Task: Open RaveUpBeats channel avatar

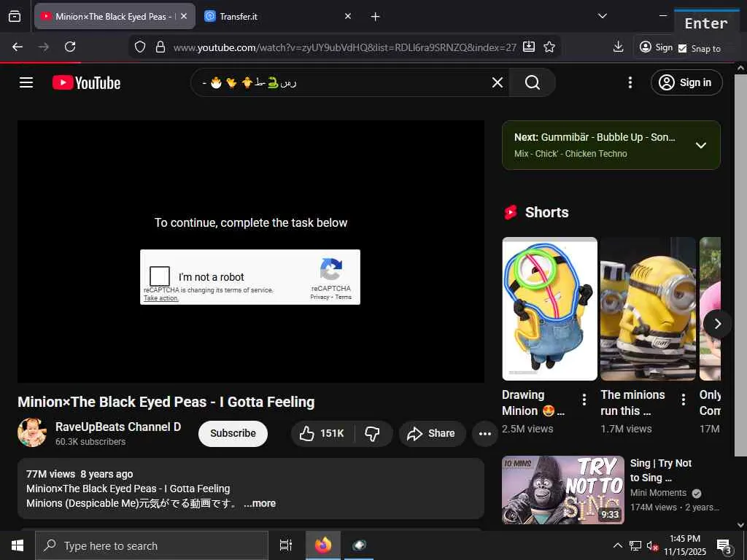Action: tap(32, 432)
